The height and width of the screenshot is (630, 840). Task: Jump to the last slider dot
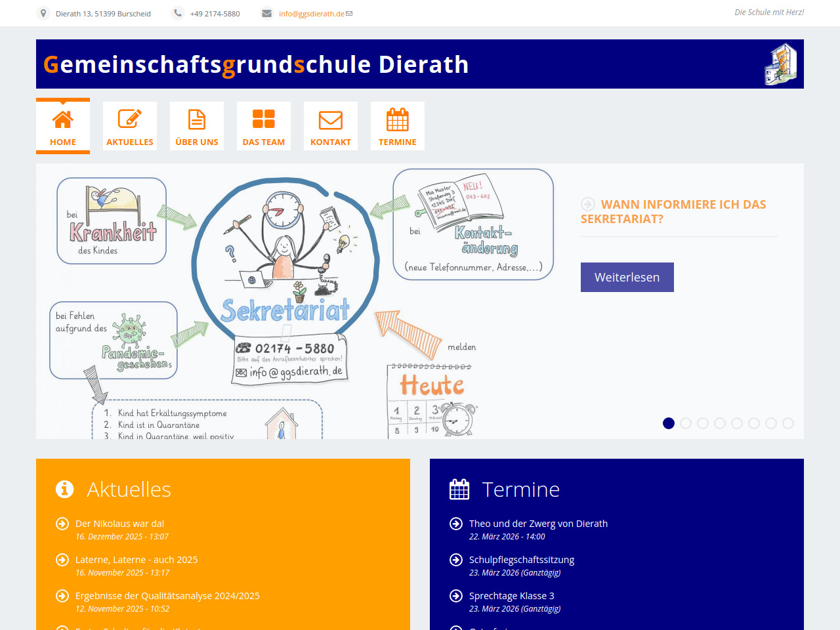[788, 423]
